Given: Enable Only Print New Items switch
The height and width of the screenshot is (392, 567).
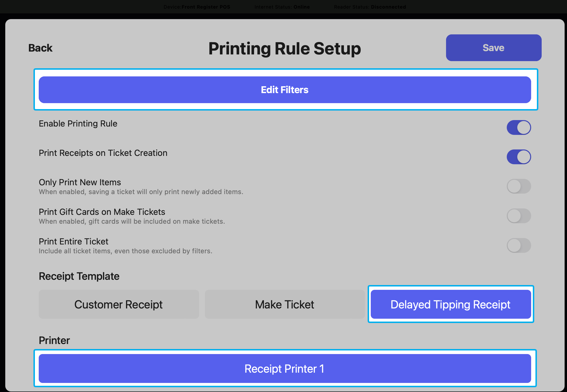Looking at the screenshot, I should pyautogui.click(x=518, y=186).
